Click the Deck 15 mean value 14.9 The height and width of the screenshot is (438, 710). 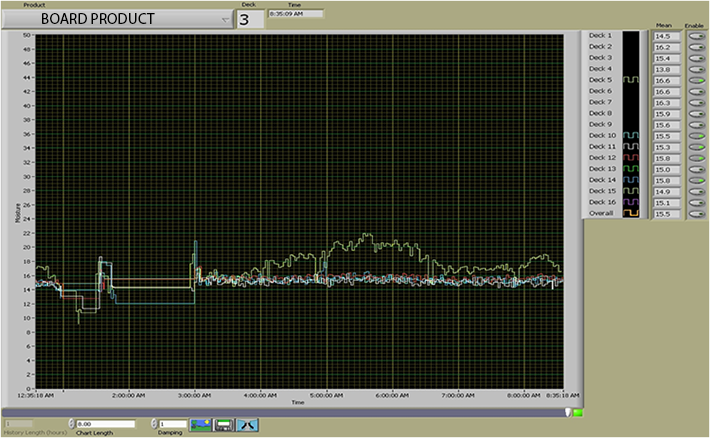(x=667, y=192)
